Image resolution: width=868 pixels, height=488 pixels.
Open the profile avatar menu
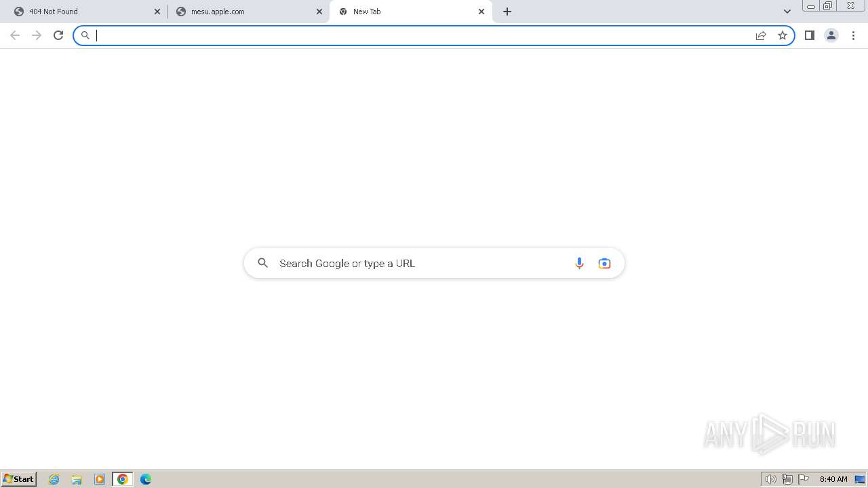tap(831, 35)
